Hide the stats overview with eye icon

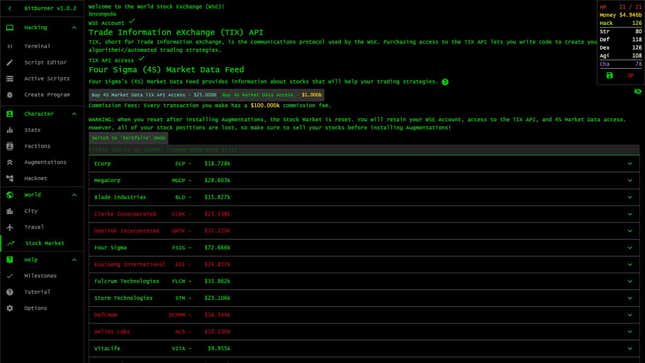[638, 91]
